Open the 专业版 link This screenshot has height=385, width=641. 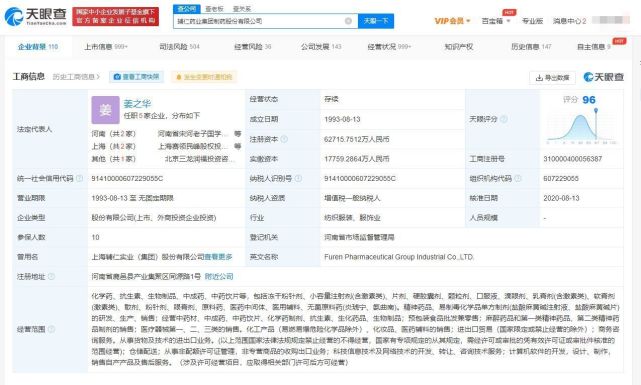(532, 21)
